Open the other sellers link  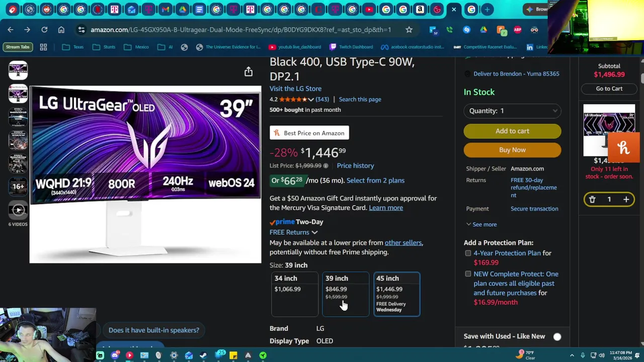coord(404,243)
